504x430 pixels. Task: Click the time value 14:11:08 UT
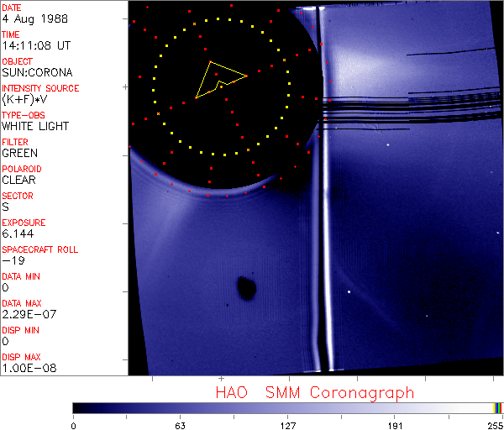[35, 45]
